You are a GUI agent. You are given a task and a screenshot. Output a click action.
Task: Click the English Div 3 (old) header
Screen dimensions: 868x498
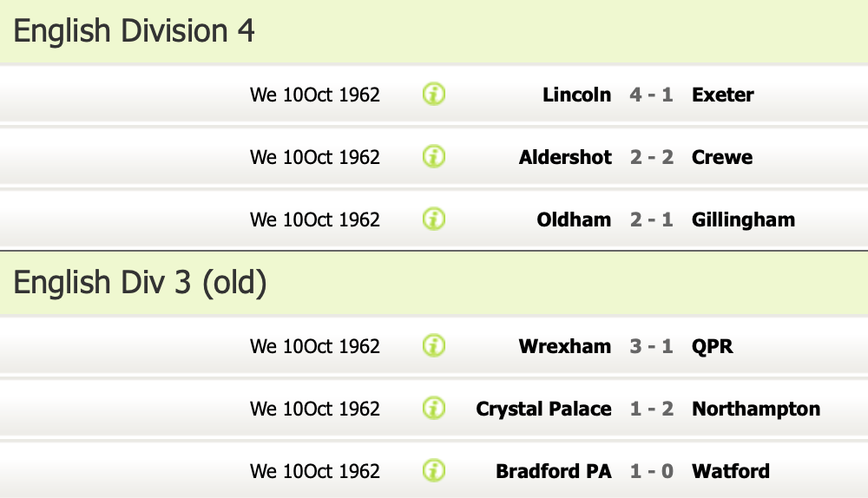[140, 283]
